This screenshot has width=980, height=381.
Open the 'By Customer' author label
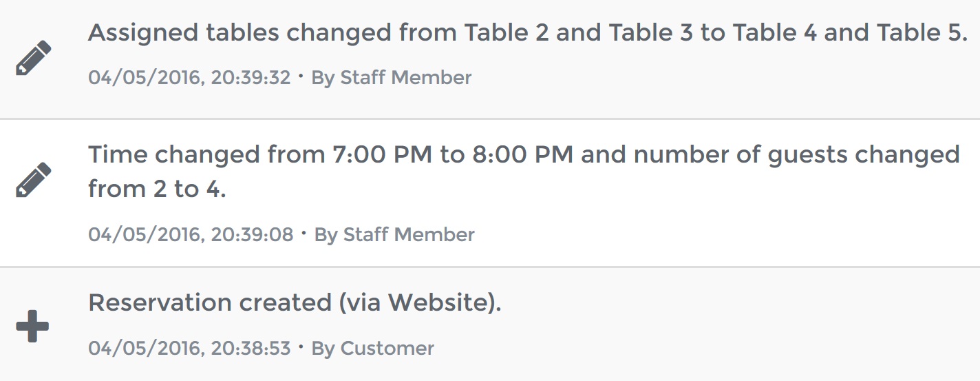coord(373,349)
